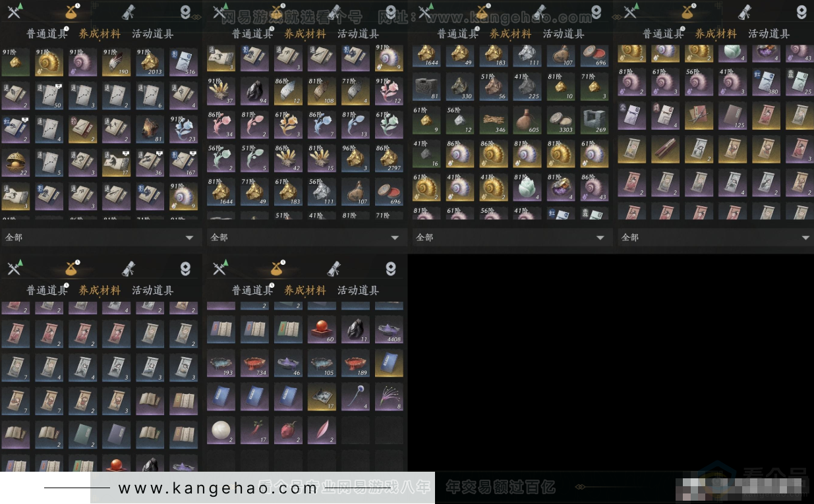
Task: Choose the red chili pepper item counted 17
Action: 255,430
